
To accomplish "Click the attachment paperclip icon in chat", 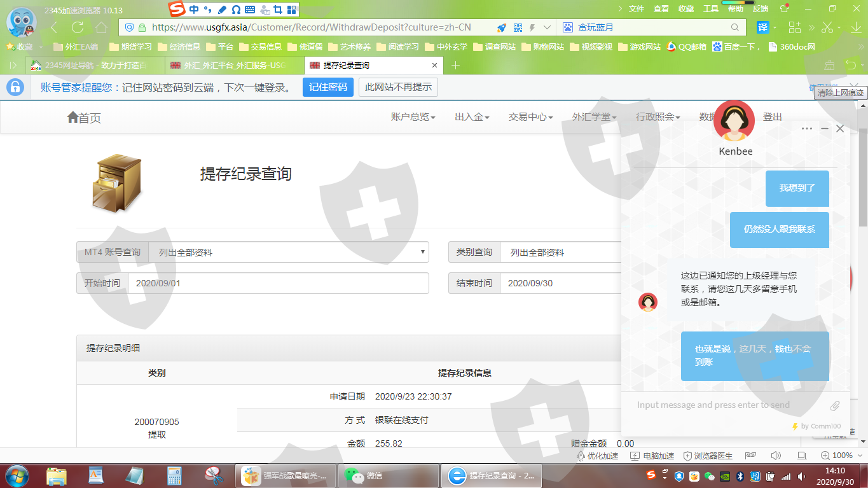I will coord(834,405).
